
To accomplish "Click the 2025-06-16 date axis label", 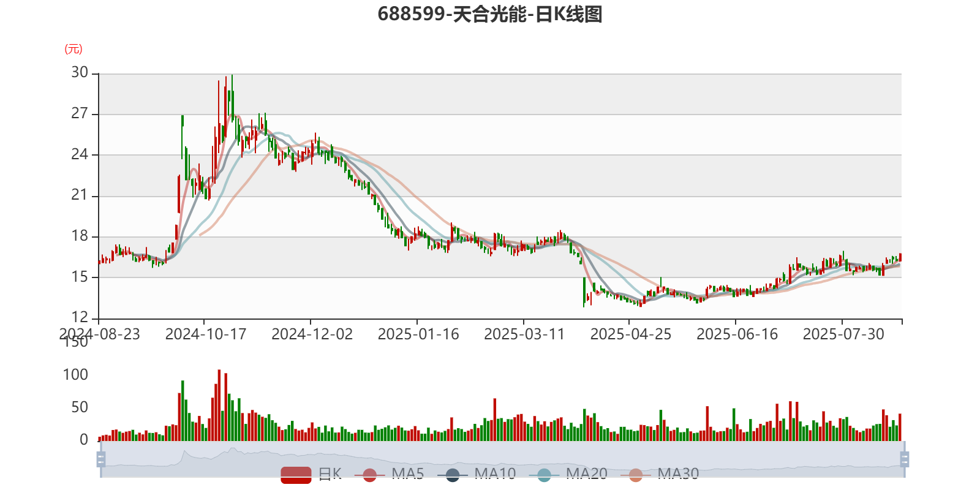I will (x=737, y=334).
